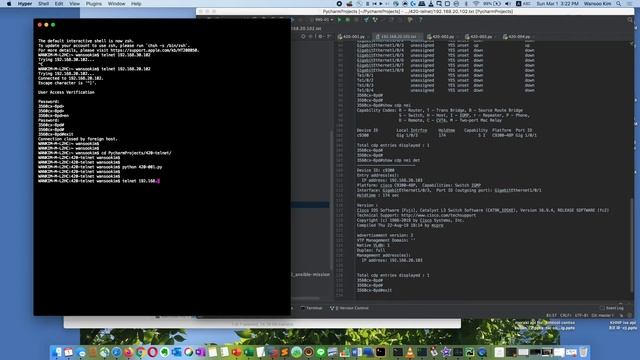Viewport: 640px width, 360px height.
Task: Click the Spotlight search icon in menu bar
Action: [x=619, y=4]
